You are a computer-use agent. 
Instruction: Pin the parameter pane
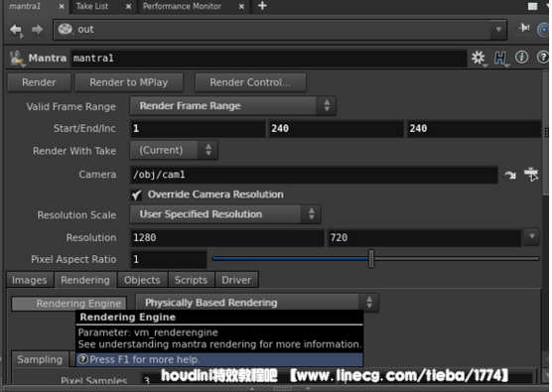524,28
